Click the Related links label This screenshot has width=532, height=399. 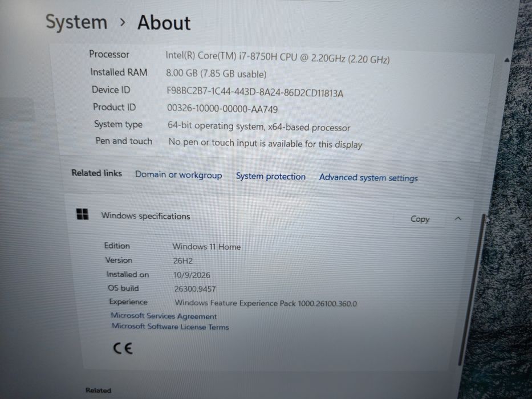click(97, 173)
